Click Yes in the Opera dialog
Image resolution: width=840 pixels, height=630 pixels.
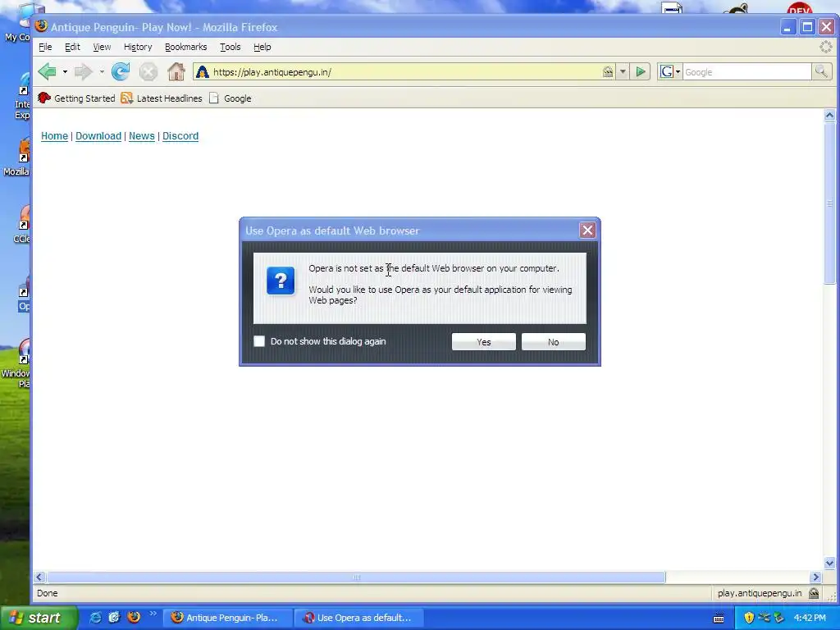coord(484,342)
